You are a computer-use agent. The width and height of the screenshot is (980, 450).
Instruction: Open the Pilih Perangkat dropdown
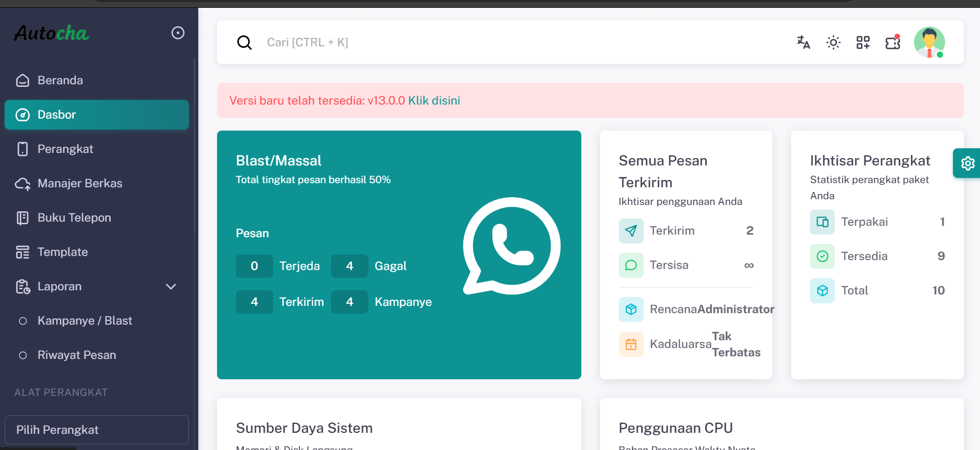point(97,430)
